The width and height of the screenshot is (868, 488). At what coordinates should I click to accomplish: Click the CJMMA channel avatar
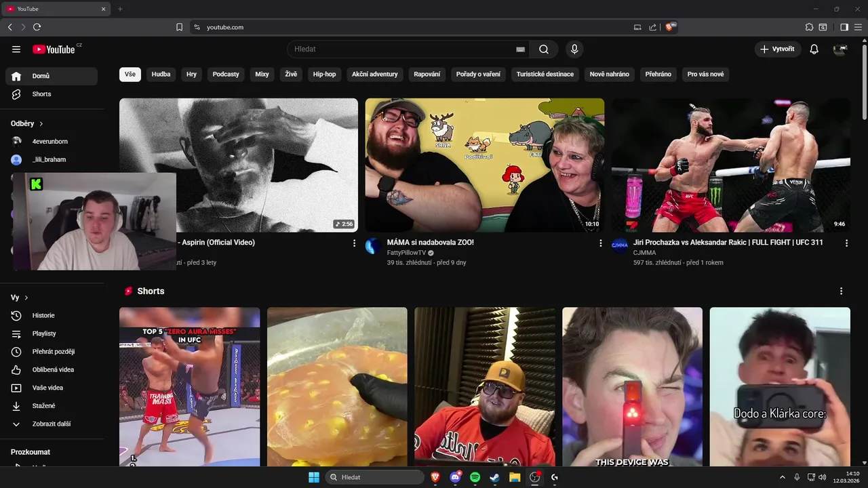[x=620, y=245]
